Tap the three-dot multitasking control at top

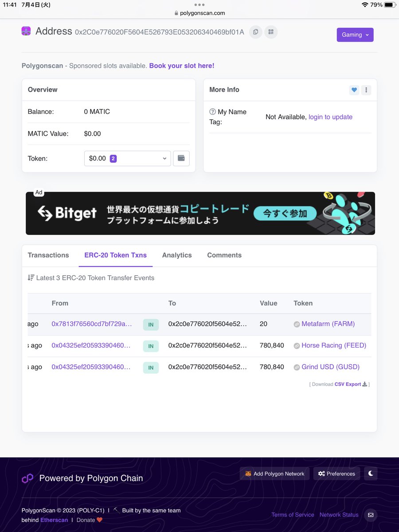pos(199,4)
